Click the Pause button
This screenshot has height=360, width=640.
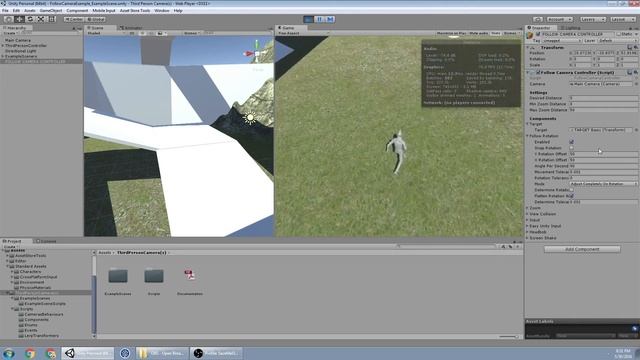tap(320, 19)
